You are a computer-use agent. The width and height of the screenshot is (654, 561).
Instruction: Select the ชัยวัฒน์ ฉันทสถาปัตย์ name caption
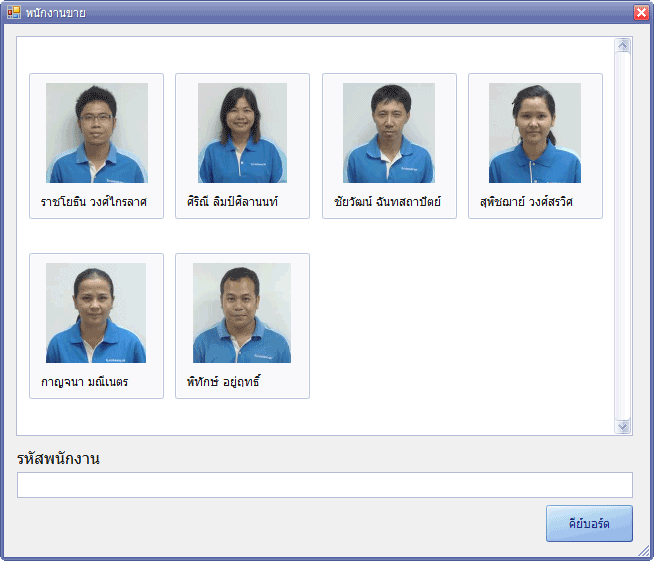pyautogui.click(x=387, y=202)
